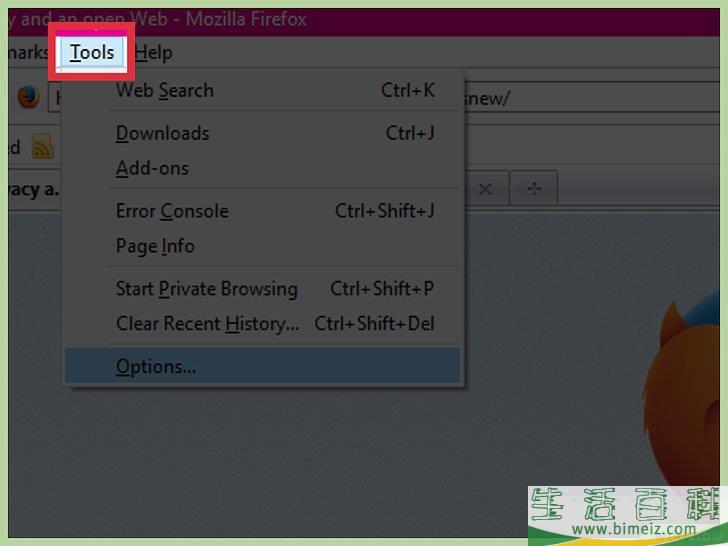Image resolution: width=728 pixels, height=546 pixels.
Task: Select Add-ons in the menu
Action: coord(262,168)
